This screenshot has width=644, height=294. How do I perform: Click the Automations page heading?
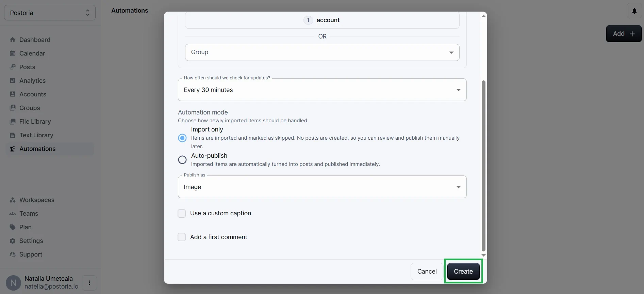click(130, 11)
